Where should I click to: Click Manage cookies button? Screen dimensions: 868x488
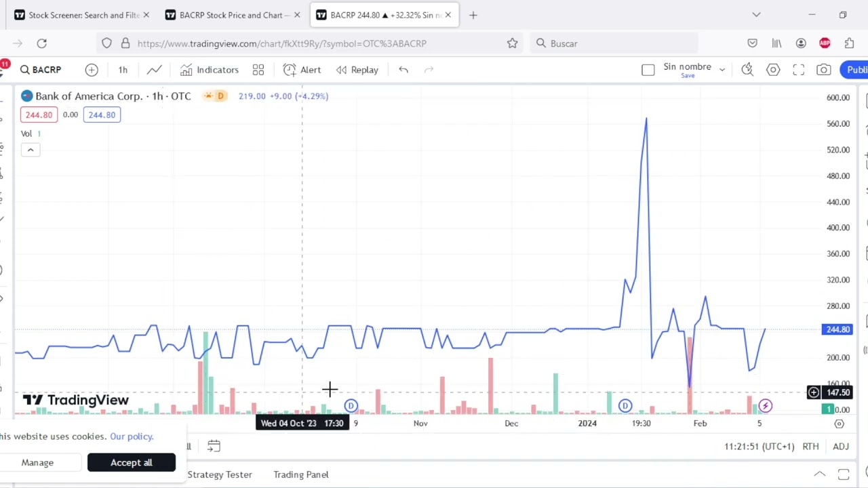[37, 462]
